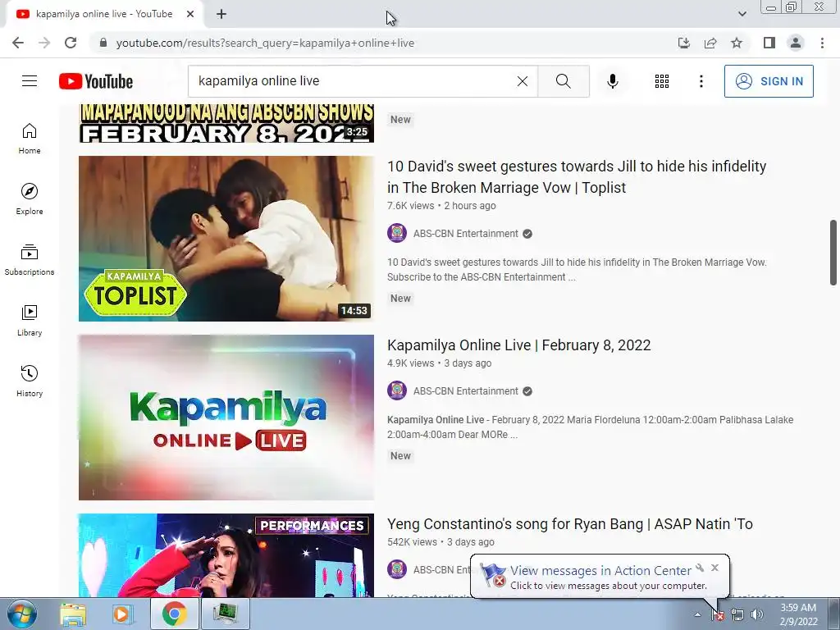
Task: Open video title '10 David's sweet gestures towards Jill'
Action: click(577, 177)
